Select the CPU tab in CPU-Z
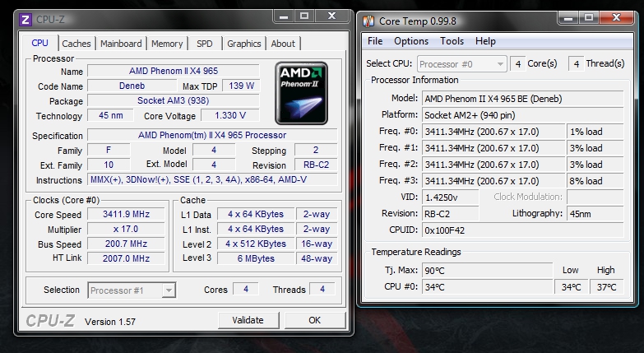Image resolution: width=644 pixels, height=353 pixels. (x=39, y=43)
